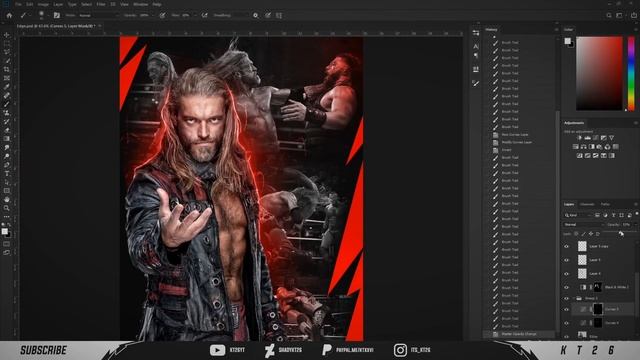Hide the Group 1 layer group
The height and width of the screenshot is (360, 640).
point(567,298)
